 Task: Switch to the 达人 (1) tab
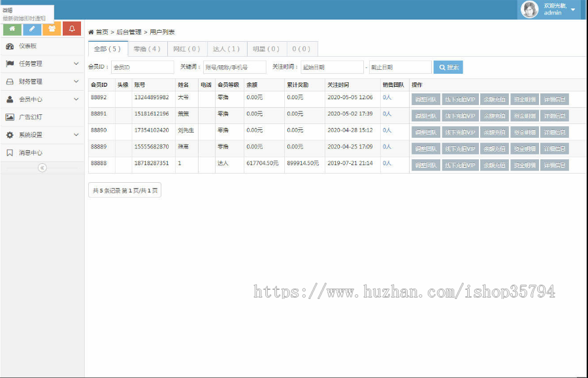[227, 49]
